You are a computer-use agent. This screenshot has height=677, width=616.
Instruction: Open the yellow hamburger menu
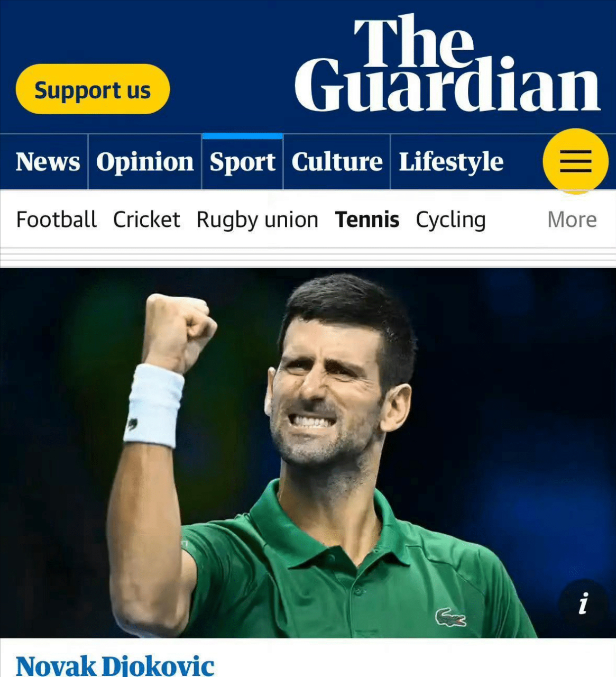575,161
